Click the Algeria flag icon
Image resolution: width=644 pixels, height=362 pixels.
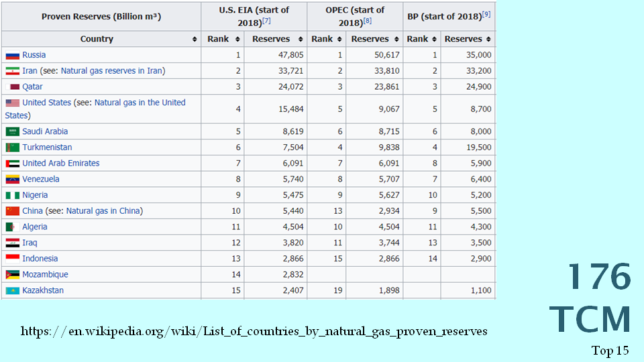tap(12, 227)
